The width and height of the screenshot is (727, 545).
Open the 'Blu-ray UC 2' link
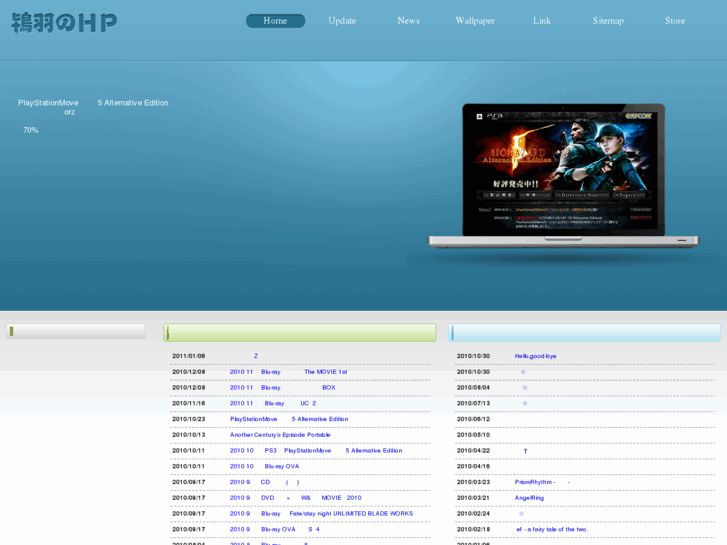(273, 403)
